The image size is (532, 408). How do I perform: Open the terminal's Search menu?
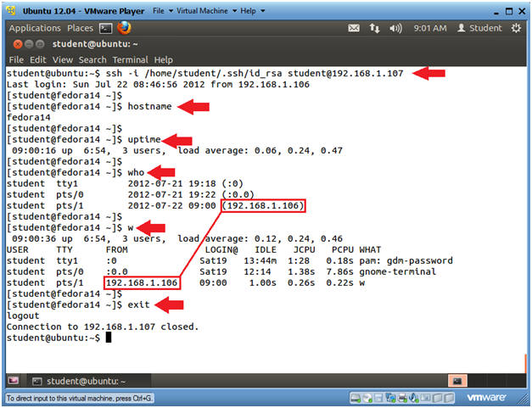[x=92, y=60]
